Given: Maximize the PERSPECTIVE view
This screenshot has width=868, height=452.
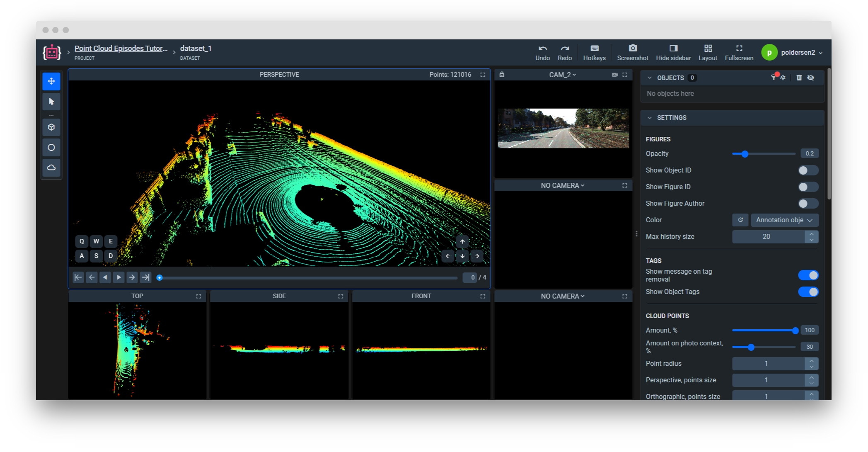Looking at the screenshot, I should [x=483, y=75].
